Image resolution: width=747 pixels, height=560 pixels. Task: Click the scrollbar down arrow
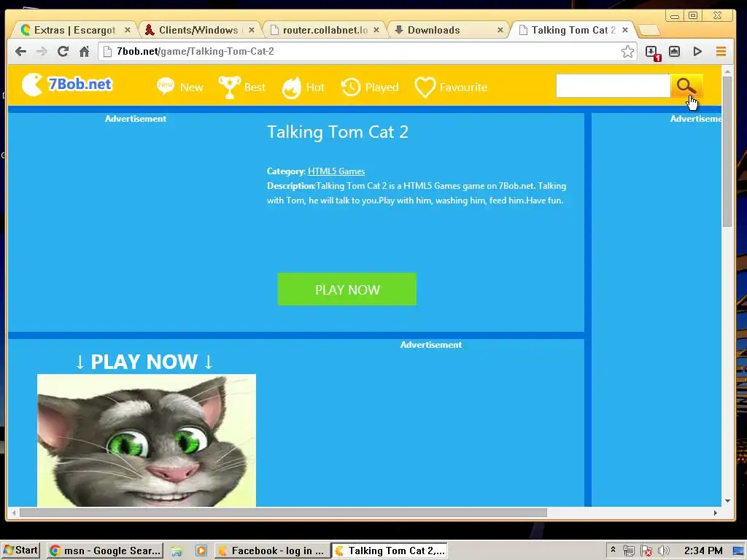[x=727, y=500]
